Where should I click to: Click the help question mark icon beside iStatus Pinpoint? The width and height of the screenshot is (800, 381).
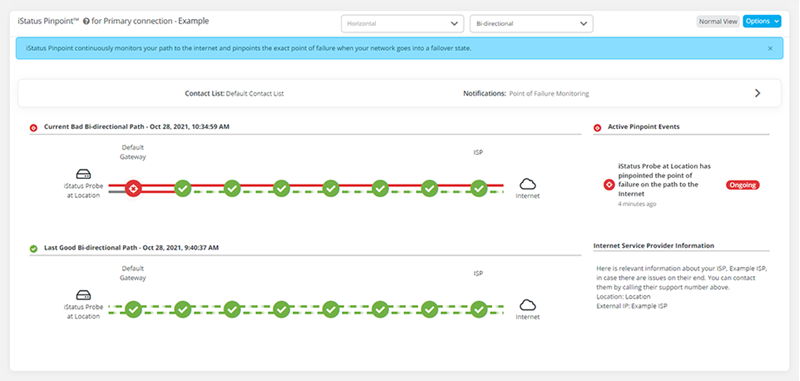click(86, 22)
